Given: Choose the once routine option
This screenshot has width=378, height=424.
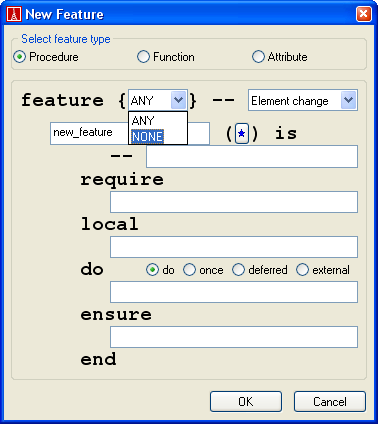Looking at the screenshot, I should point(203,270).
